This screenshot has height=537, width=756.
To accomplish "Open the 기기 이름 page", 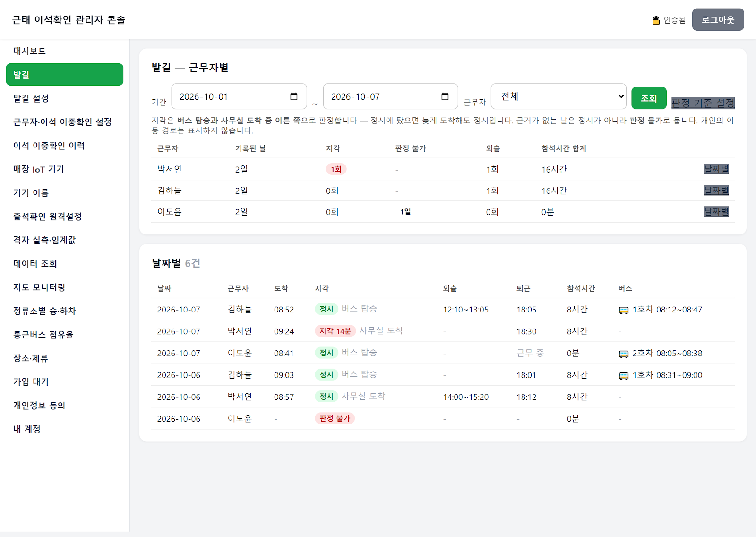I will coord(65,193).
